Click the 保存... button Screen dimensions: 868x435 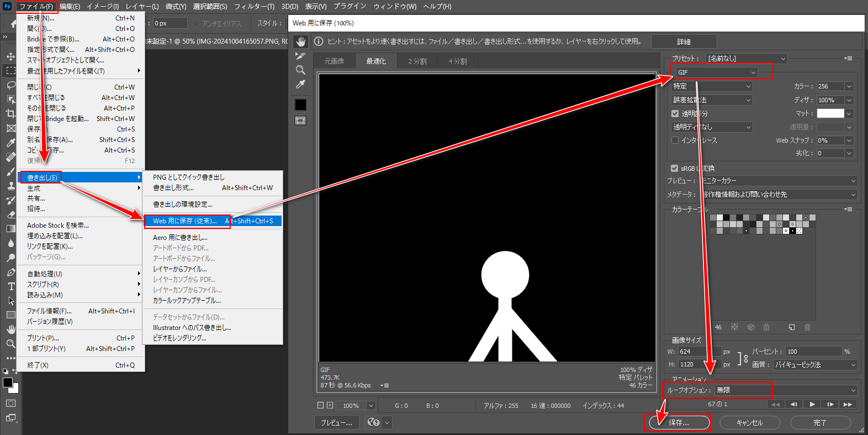(679, 423)
